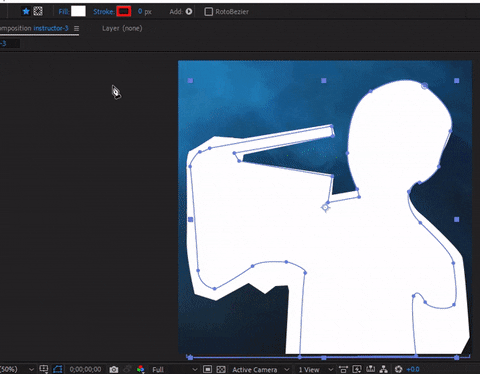Viewport: 480px width, 374px height.
Task: Click the circled path vertex atop the head
Action: click(424, 86)
